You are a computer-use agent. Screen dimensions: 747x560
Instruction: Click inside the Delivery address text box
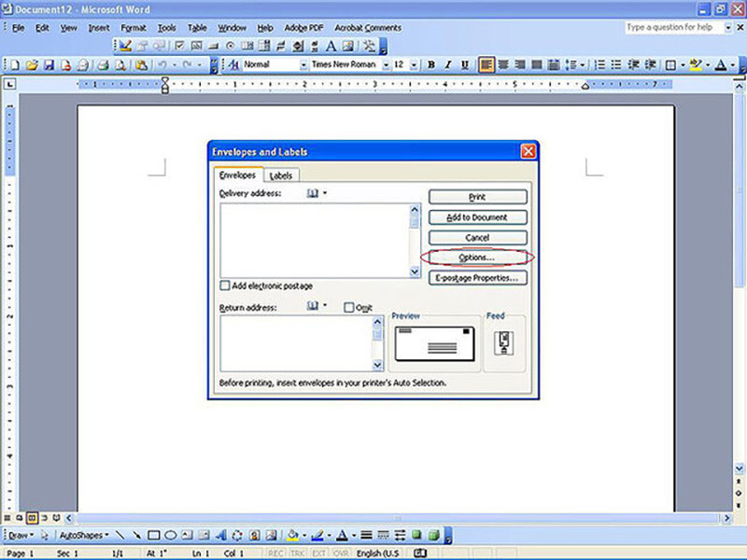tap(315, 241)
